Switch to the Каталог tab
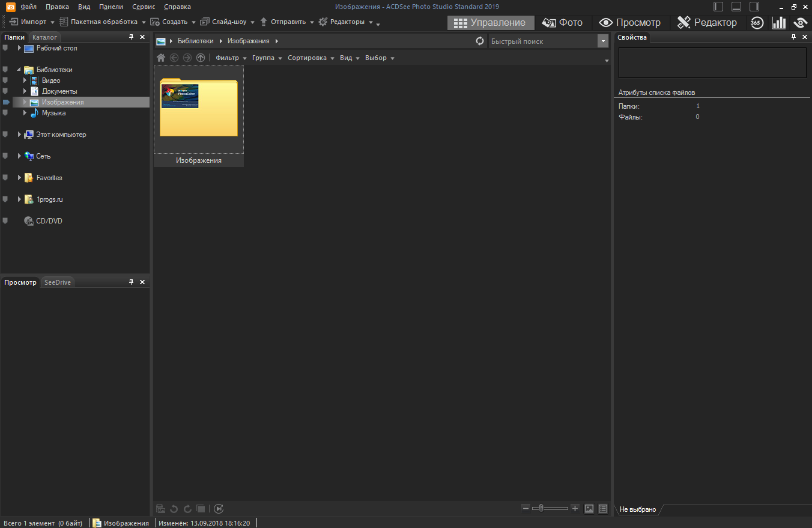 (45, 37)
